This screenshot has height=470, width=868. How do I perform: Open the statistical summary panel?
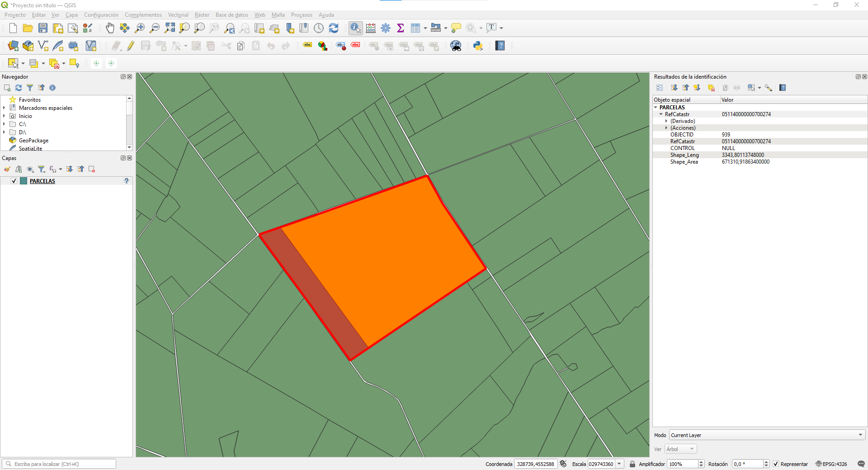(x=401, y=28)
